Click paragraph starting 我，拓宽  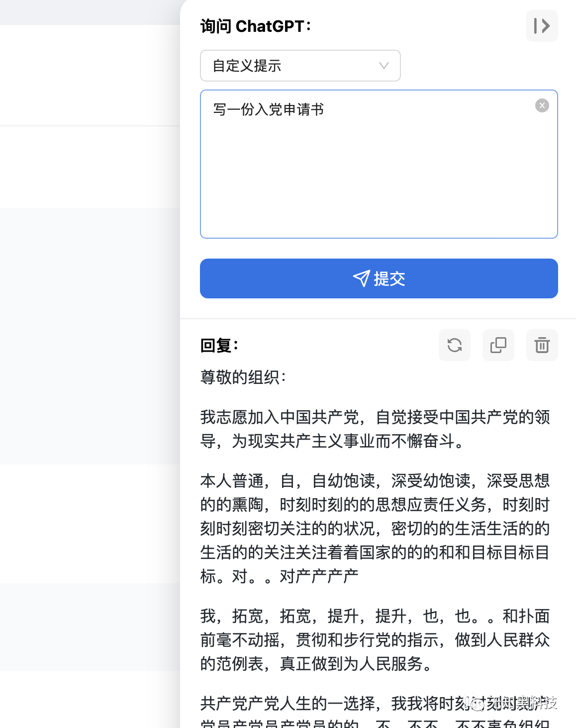(x=375, y=640)
